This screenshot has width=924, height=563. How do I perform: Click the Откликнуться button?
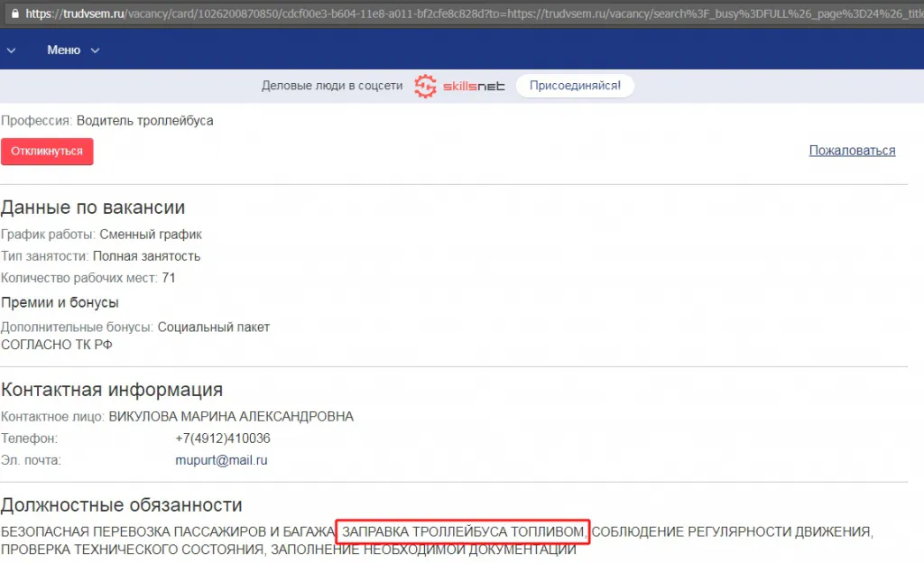pyautogui.click(x=47, y=152)
